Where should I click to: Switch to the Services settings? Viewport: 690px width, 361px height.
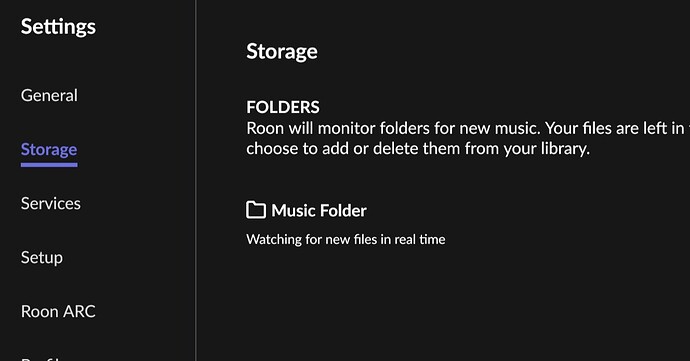(51, 203)
